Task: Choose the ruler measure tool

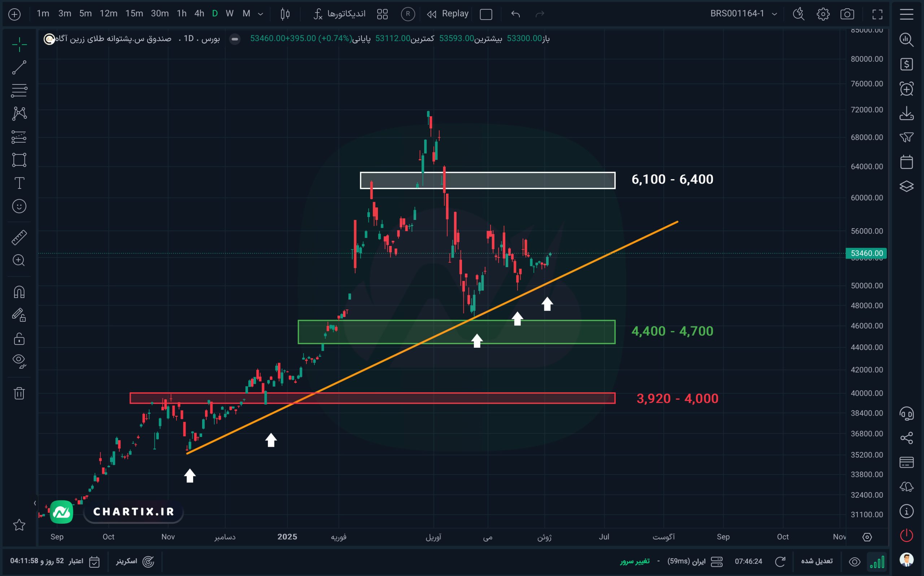Action: [19, 237]
